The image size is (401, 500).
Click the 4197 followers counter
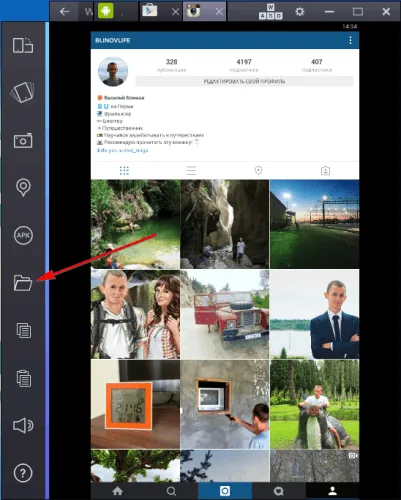(x=244, y=65)
